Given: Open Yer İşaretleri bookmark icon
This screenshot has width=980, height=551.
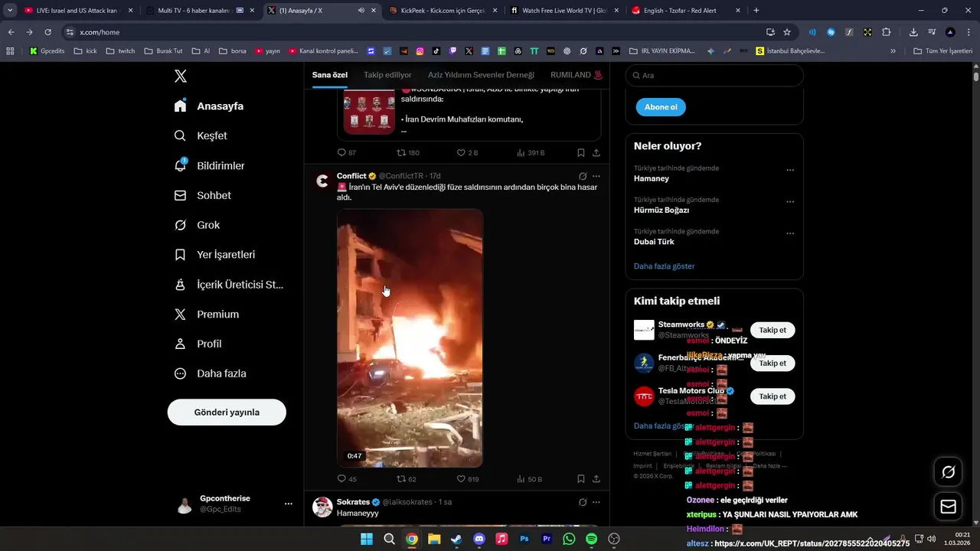Looking at the screenshot, I should click(x=180, y=254).
